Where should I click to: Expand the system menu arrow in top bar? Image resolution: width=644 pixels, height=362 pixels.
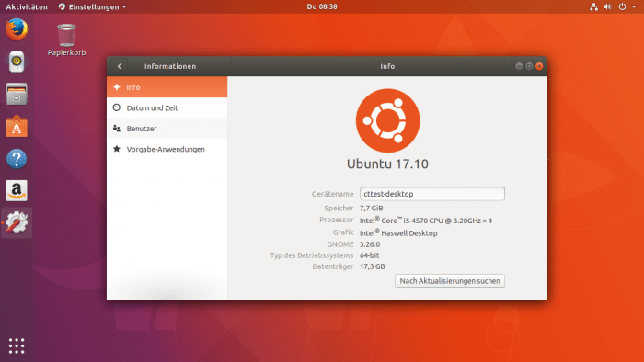point(634,6)
